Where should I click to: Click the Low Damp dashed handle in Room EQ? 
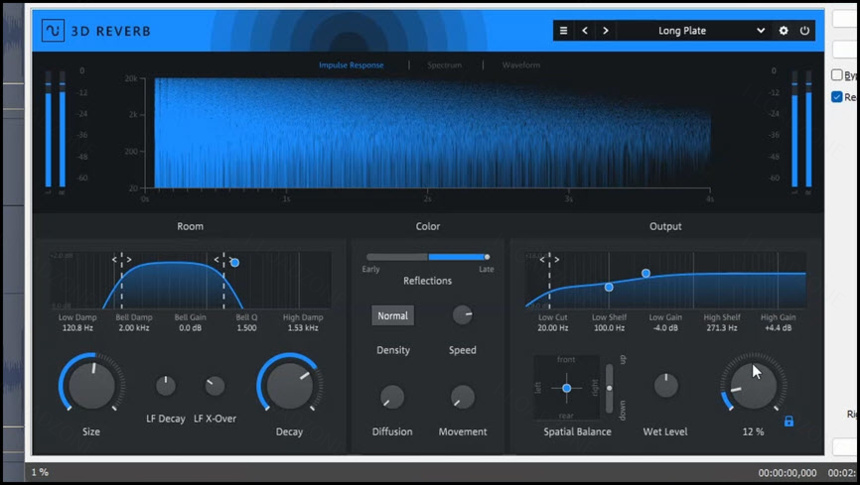122,280
